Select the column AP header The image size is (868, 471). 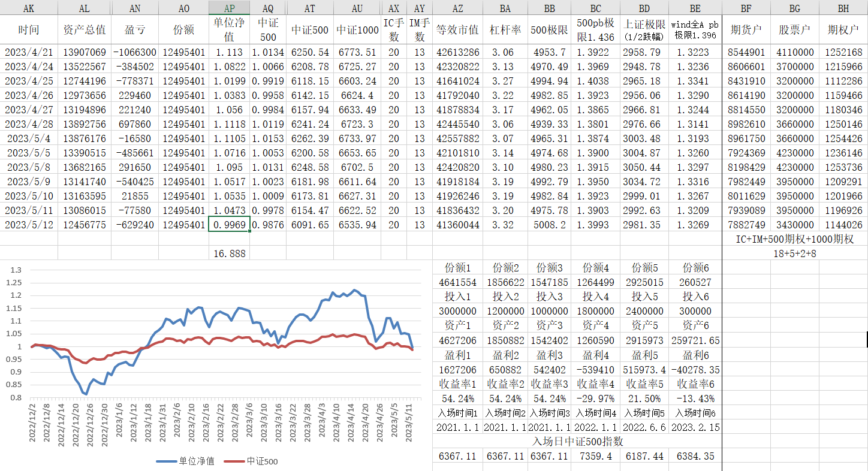point(229,8)
